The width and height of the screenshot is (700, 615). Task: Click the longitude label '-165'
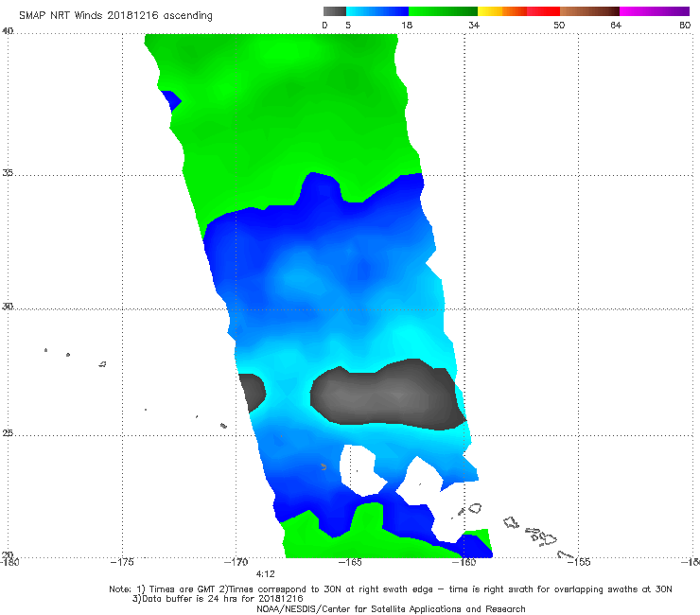click(350, 562)
